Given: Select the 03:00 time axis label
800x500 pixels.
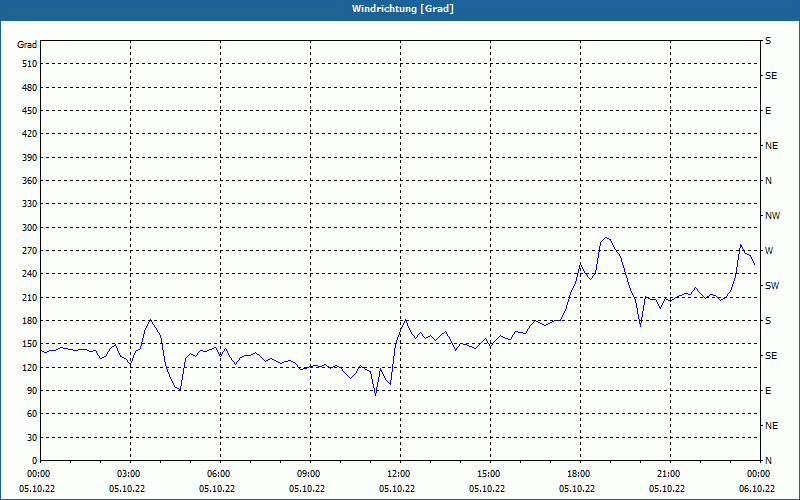Looking at the screenshot, I should click(x=131, y=474).
